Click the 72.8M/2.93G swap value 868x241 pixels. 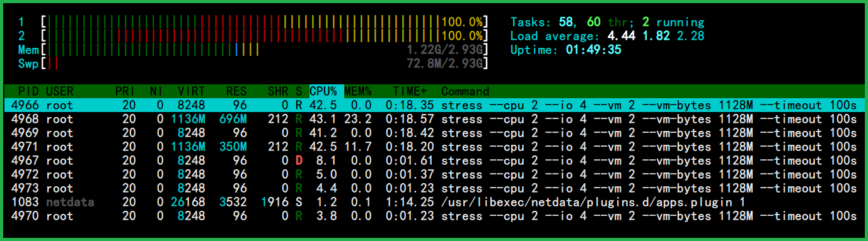445,64
